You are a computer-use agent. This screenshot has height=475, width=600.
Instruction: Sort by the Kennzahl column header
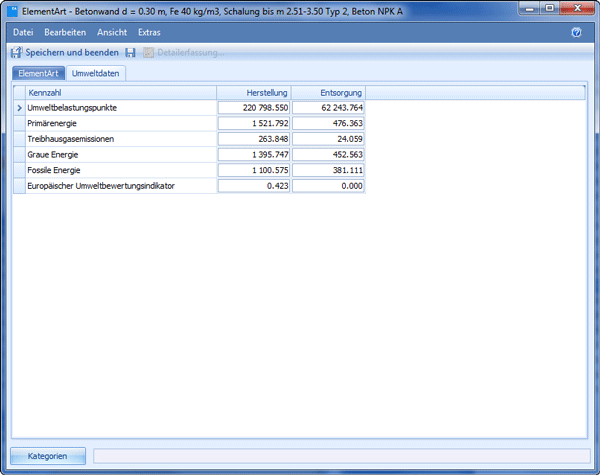[x=121, y=93]
